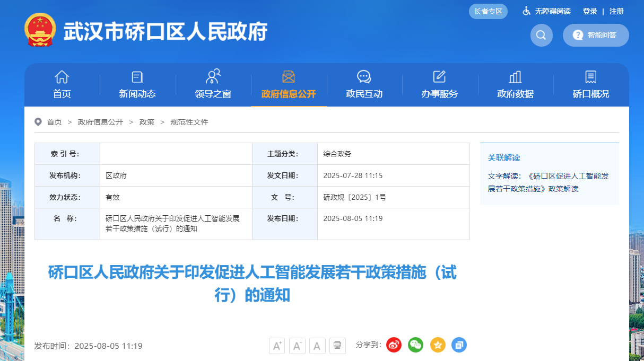Switch to 新闻动态 tab

coord(137,85)
